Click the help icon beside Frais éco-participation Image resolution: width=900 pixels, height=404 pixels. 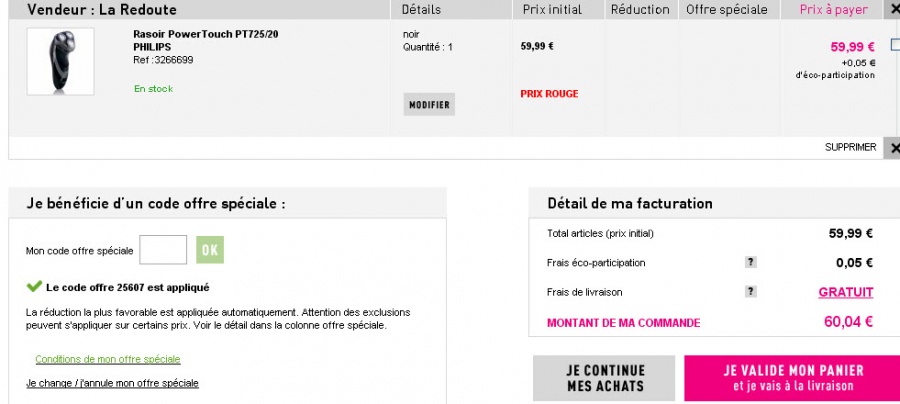pos(751,263)
